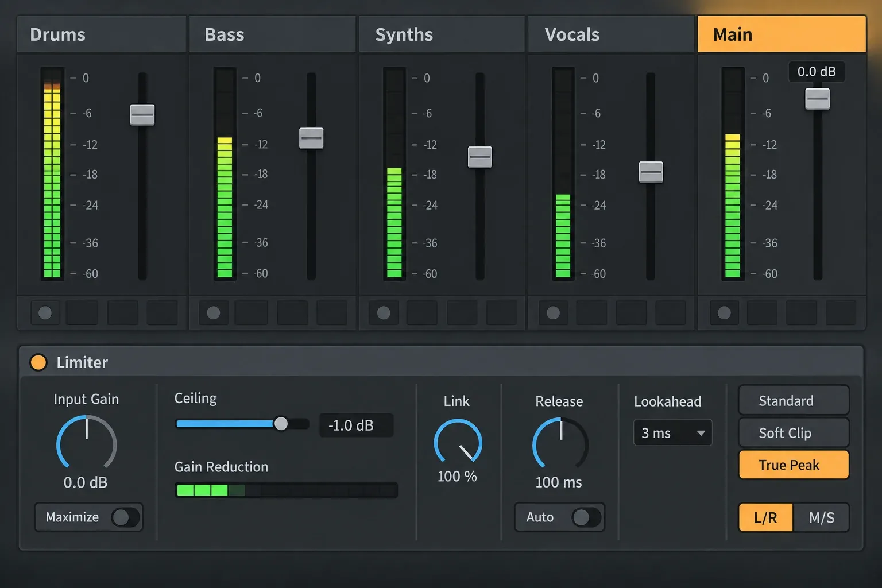Select the Vocals channel header
Viewport: 882px width, 588px height.
611,34
